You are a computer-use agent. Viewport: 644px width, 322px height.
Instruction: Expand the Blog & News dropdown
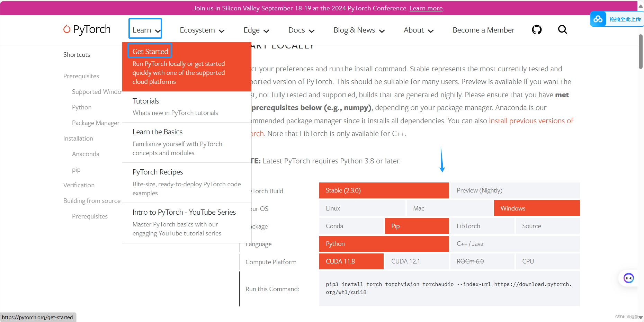tap(359, 30)
